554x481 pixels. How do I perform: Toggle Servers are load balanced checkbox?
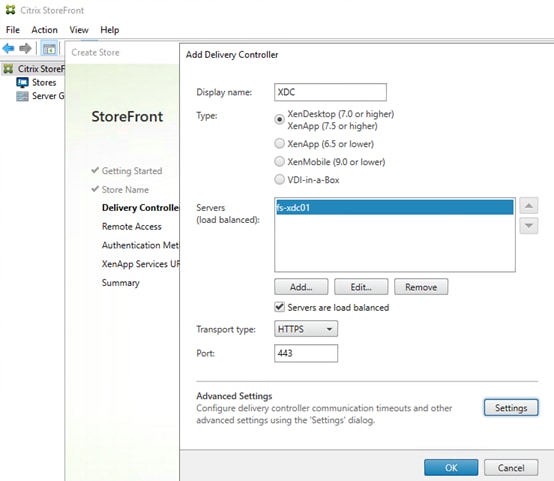(x=279, y=307)
